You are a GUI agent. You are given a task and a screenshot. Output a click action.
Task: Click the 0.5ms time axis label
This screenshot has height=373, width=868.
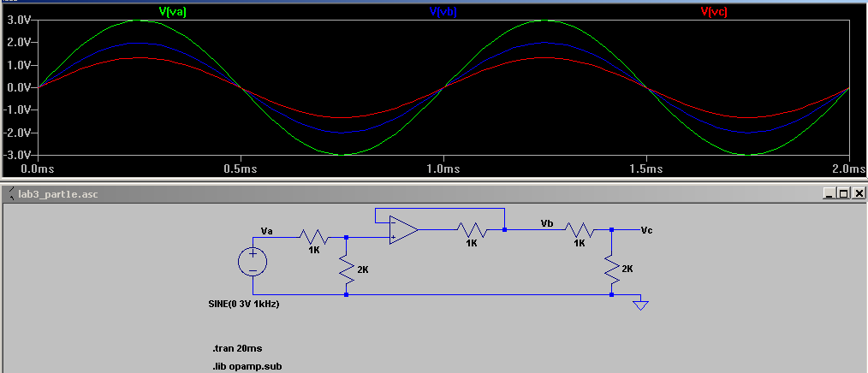(x=241, y=169)
